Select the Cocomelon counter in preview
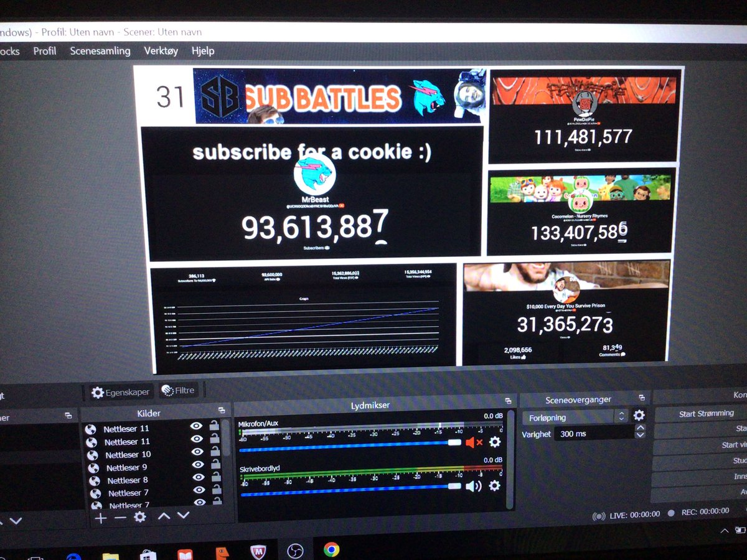 coord(581,212)
